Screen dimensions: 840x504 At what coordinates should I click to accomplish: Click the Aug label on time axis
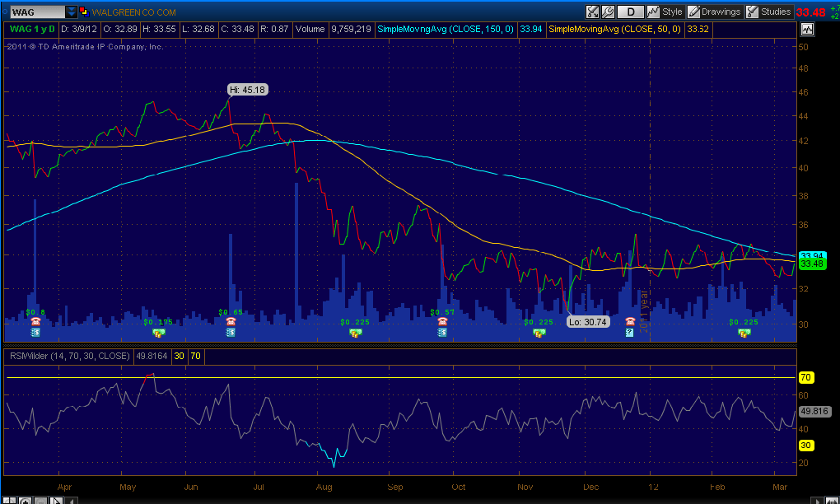(324, 487)
